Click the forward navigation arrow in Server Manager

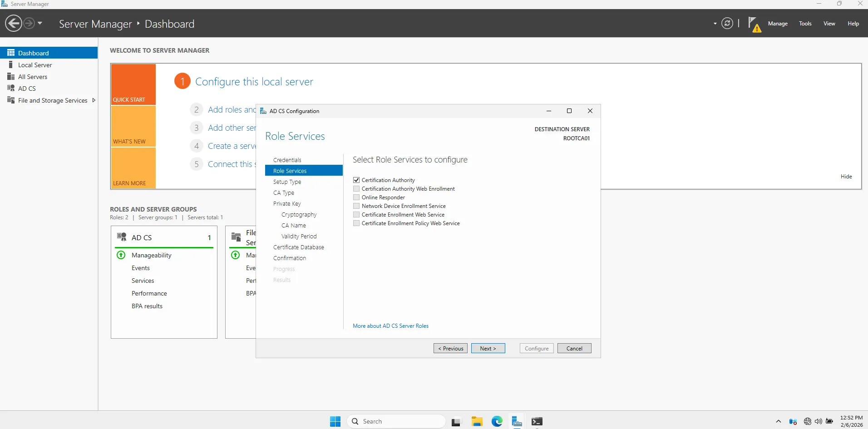[29, 23]
